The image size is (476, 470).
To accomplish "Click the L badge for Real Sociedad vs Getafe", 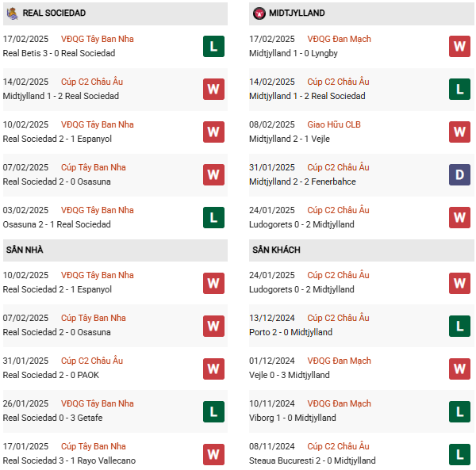I will (213, 411).
